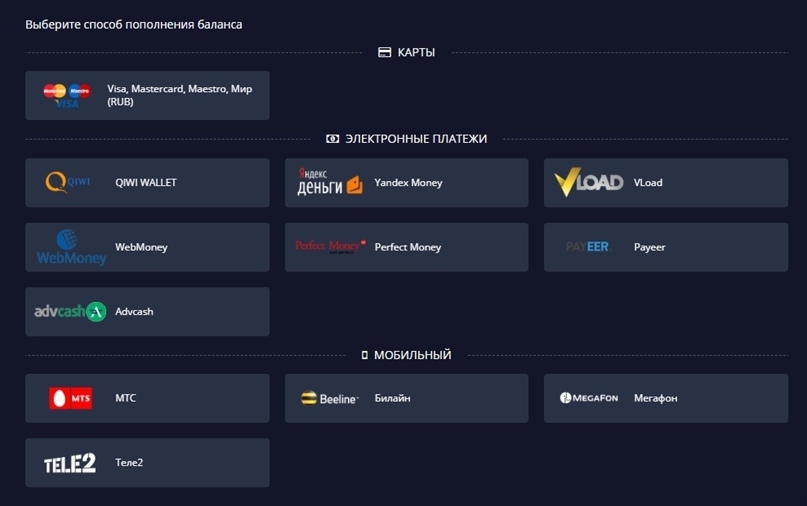Select Мегафон mobile payment label
Viewport: 807px width, 506px height.
tap(655, 398)
